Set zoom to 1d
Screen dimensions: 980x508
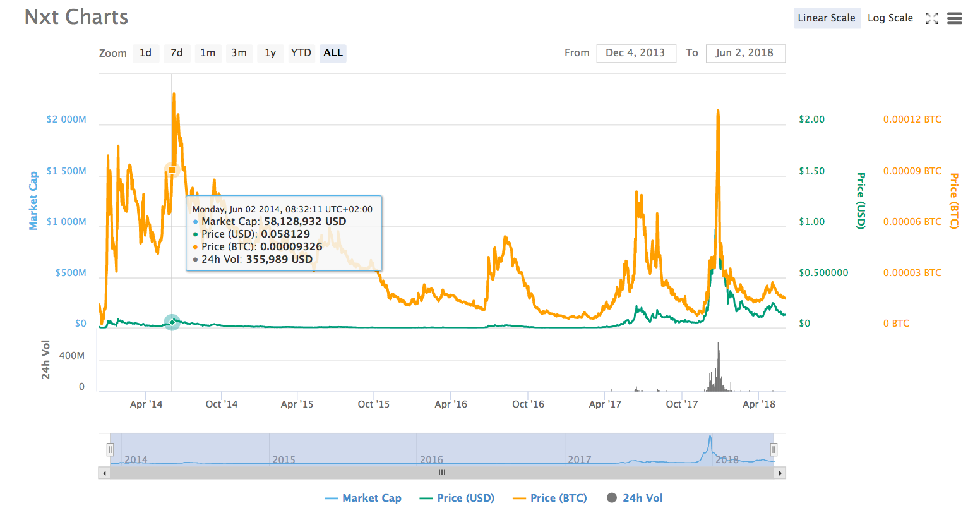point(146,53)
